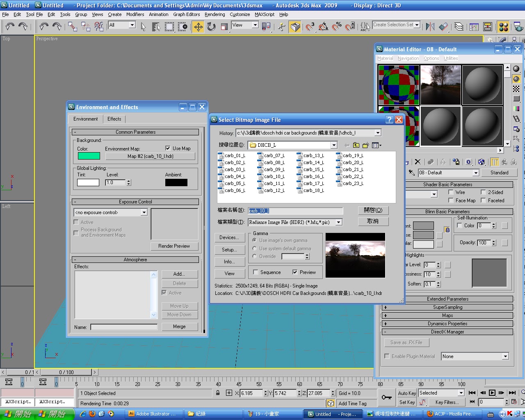This screenshot has height=420, width=525.
Task: Toggle the 3D Snaps magnet icon
Action: [x=310, y=27]
